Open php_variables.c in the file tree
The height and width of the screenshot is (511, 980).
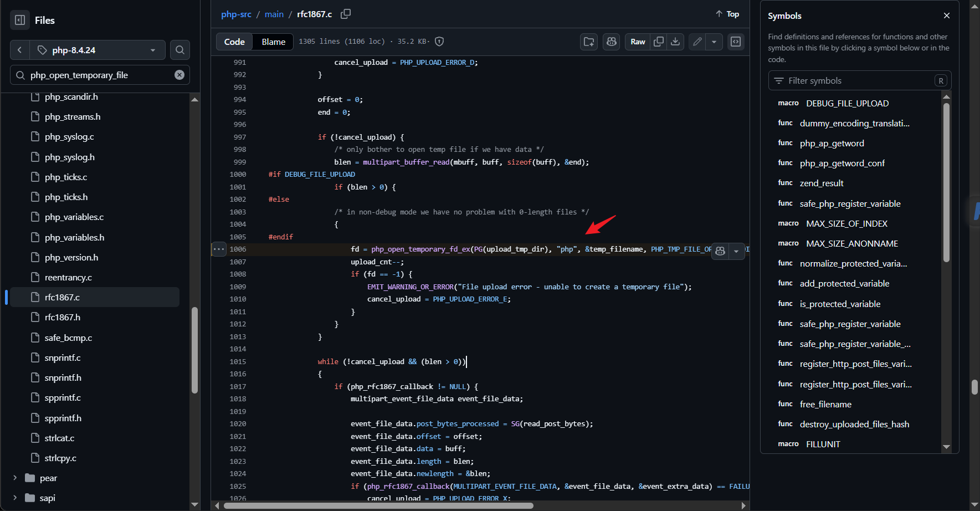tap(74, 217)
